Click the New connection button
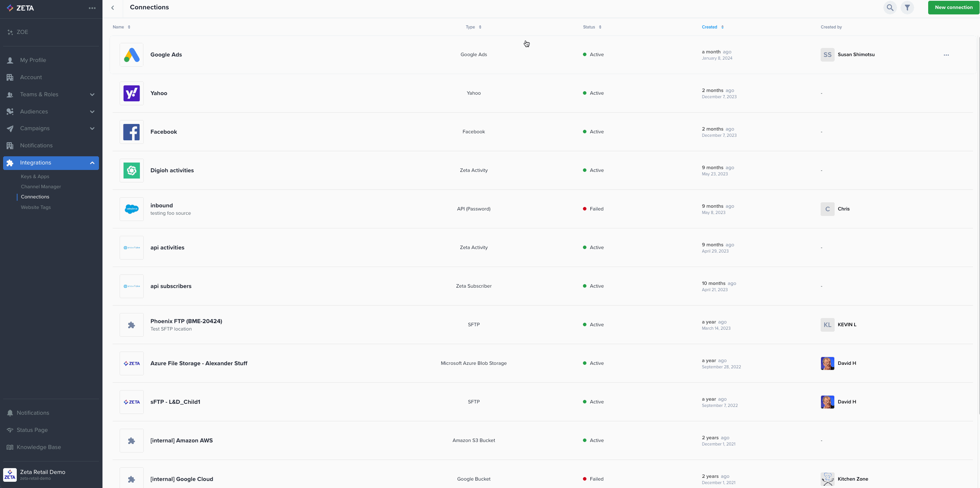The image size is (980, 488). [x=954, y=7]
